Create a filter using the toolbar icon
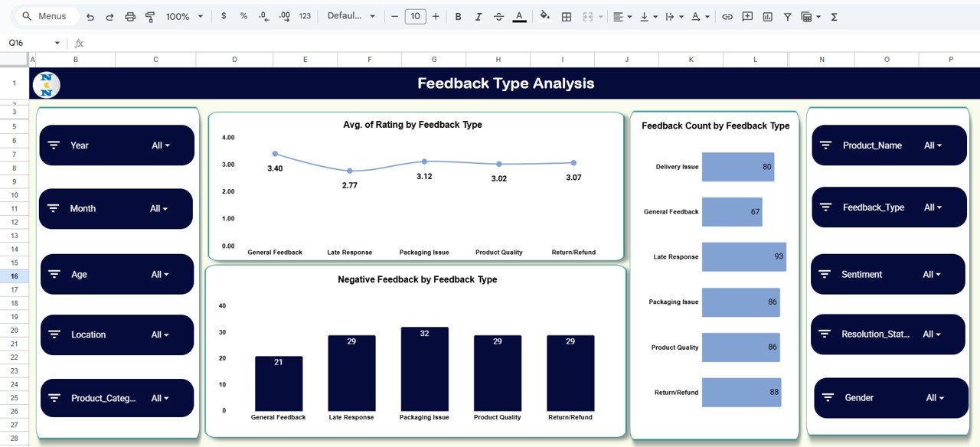The height and width of the screenshot is (447, 980). point(786,16)
